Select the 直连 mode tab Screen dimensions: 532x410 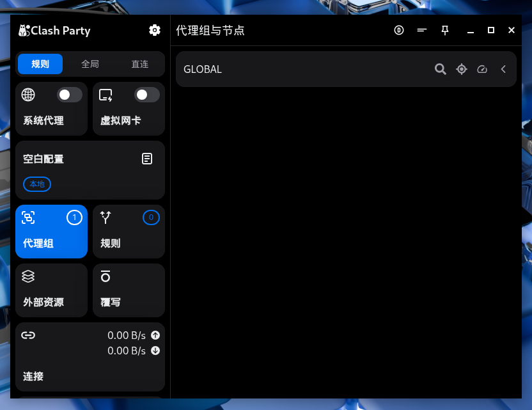(x=140, y=64)
